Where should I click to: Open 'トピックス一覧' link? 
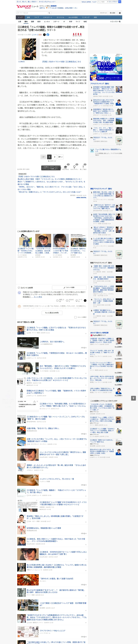[x=115, y=21]
